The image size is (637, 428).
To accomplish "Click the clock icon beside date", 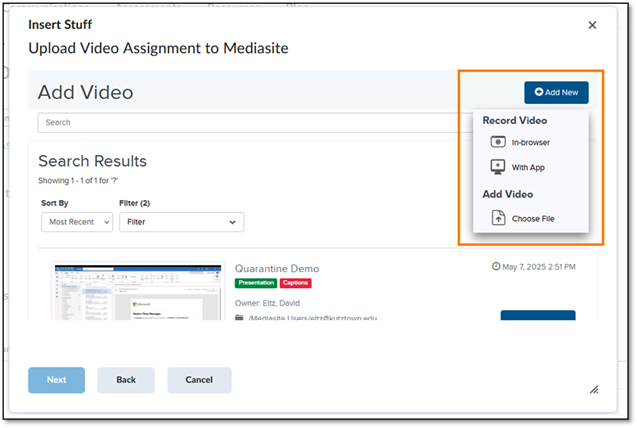I will tap(496, 266).
